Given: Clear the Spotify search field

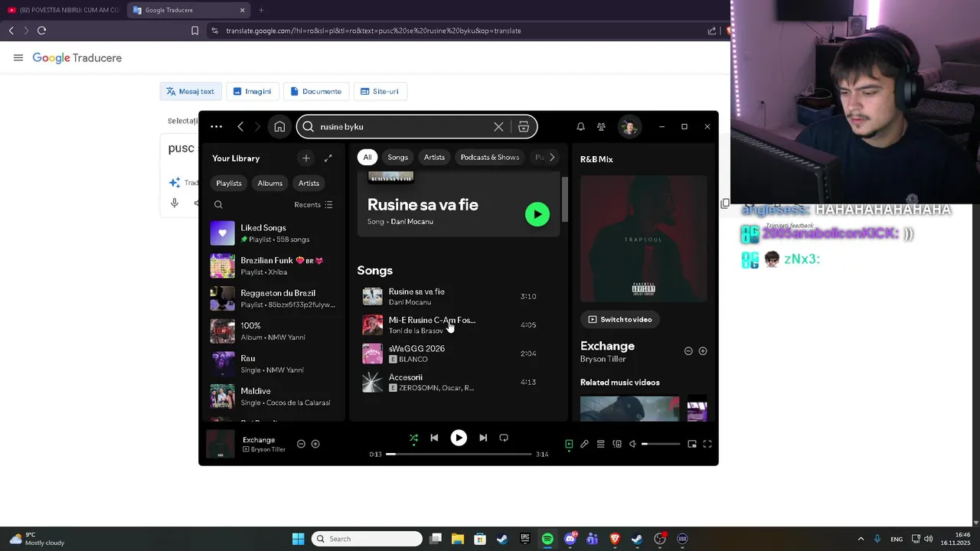Looking at the screenshot, I should coord(498,127).
